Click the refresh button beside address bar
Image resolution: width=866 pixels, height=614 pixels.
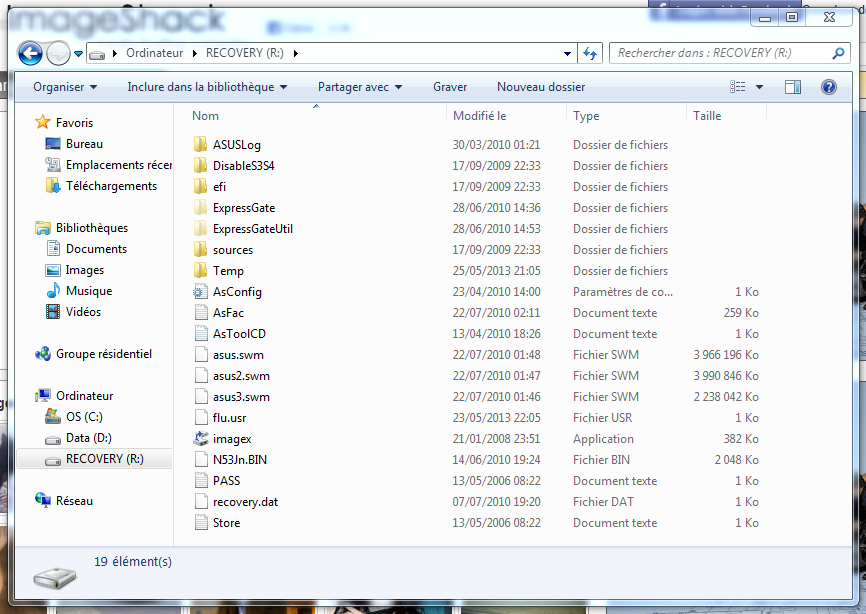tap(589, 53)
